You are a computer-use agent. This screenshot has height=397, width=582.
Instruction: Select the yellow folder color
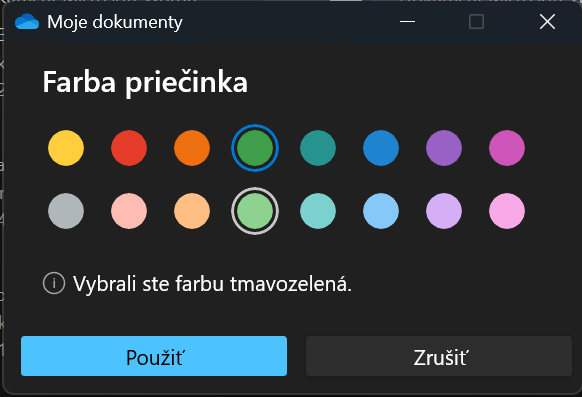(x=66, y=148)
